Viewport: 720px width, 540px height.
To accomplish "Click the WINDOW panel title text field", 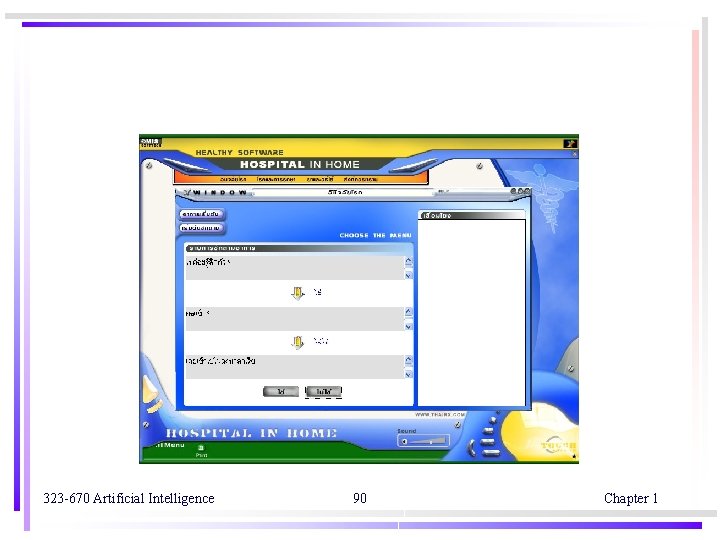I will (343, 192).
